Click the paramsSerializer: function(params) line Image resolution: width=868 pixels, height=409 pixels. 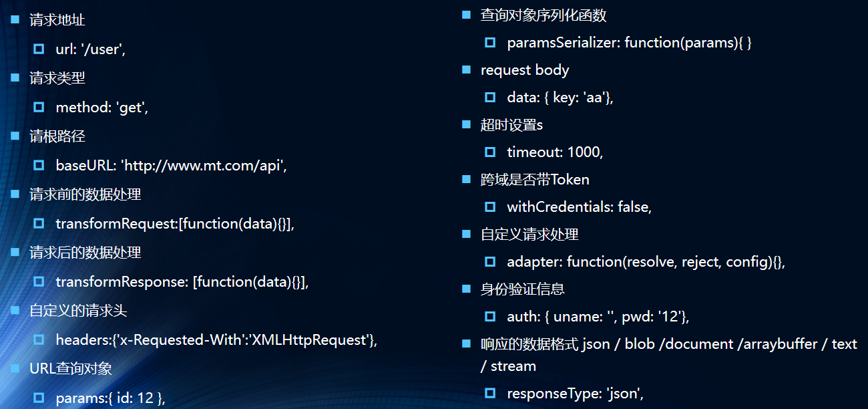point(630,43)
